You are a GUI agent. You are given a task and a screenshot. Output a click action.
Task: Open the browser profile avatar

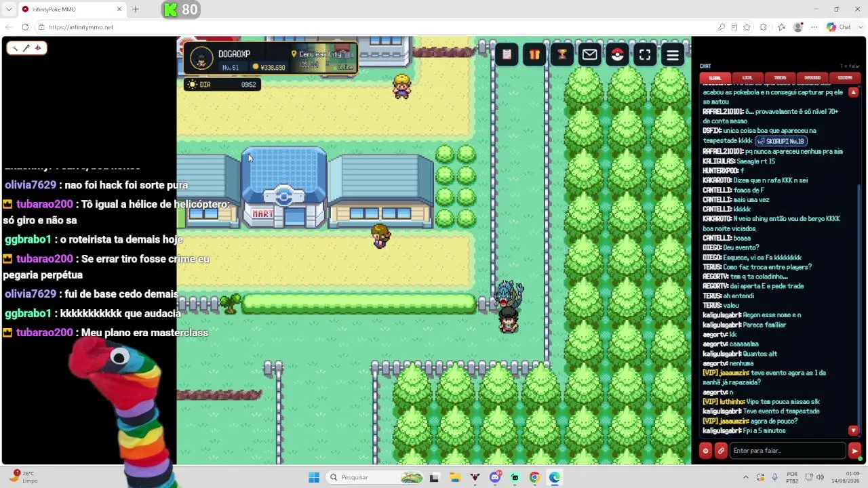click(x=798, y=27)
